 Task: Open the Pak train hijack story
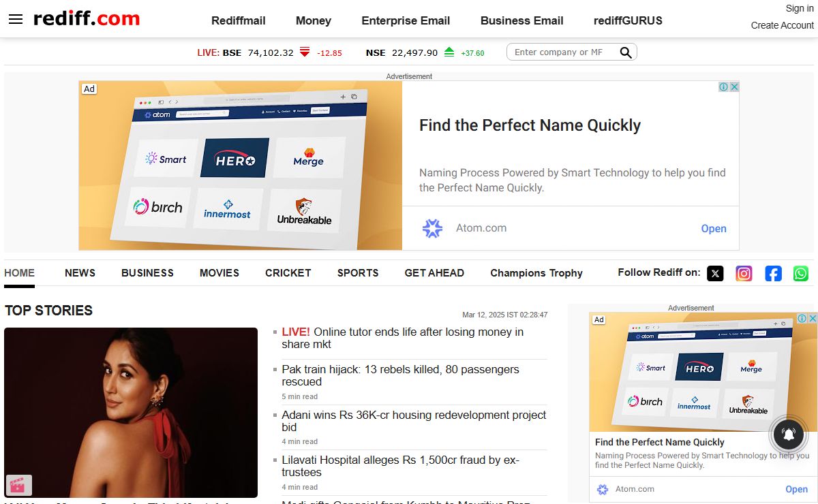click(x=401, y=375)
